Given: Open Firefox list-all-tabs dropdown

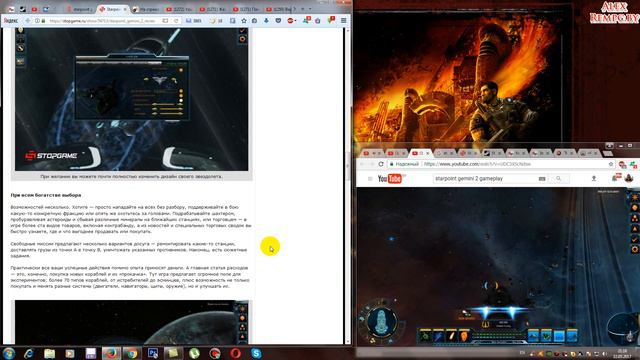Looking at the screenshot, I should (x=310, y=9).
